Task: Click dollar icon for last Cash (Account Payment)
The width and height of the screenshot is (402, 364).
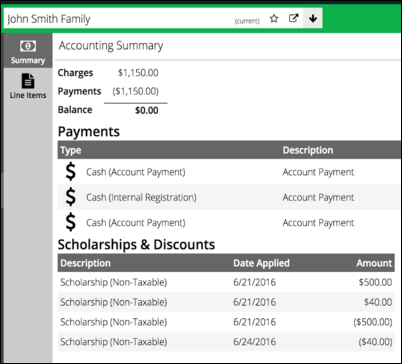Action: pos(71,222)
